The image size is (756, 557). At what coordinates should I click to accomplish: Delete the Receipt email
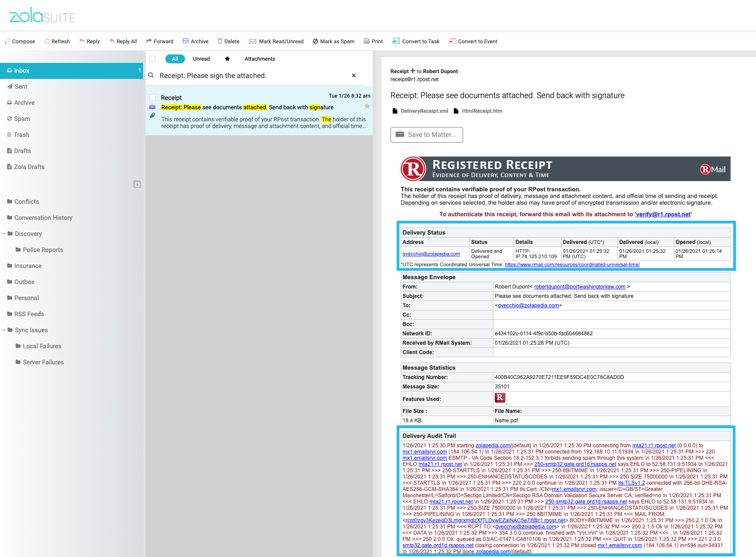[228, 41]
